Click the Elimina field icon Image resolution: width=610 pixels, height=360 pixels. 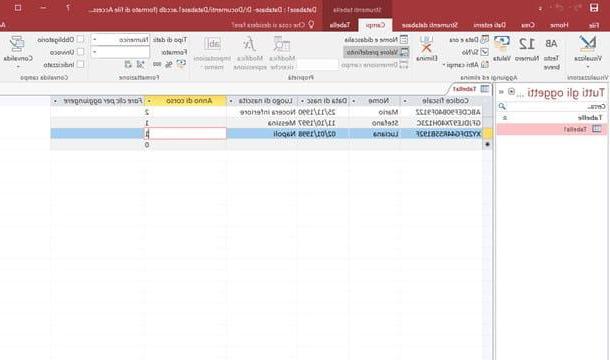click(x=426, y=49)
